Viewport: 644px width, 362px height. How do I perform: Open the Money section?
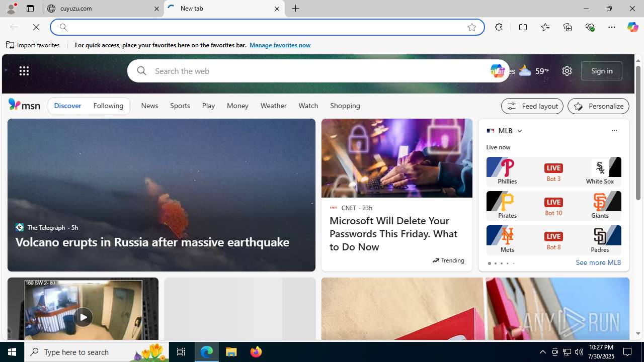click(237, 106)
